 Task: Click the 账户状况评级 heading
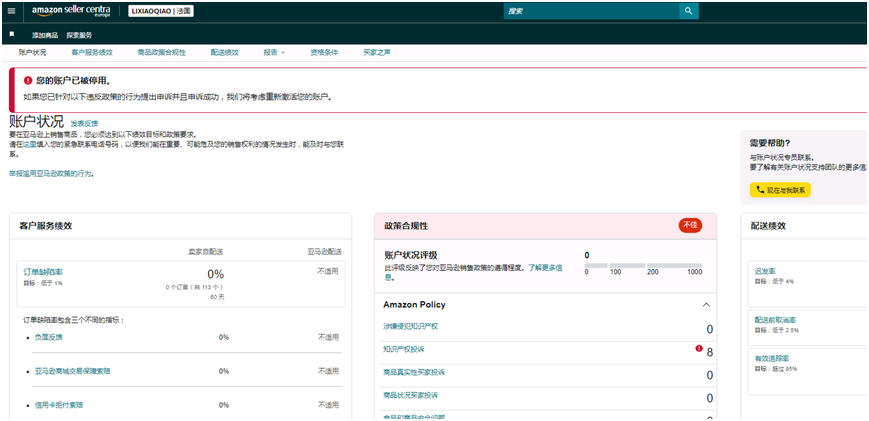click(411, 255)
